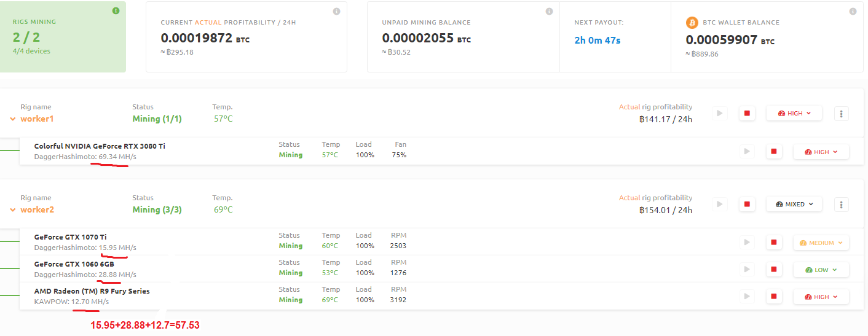This screenshot has width=868, height=336.
Task: Click worker2 temperature 69°C
Action: pos(223,209)
